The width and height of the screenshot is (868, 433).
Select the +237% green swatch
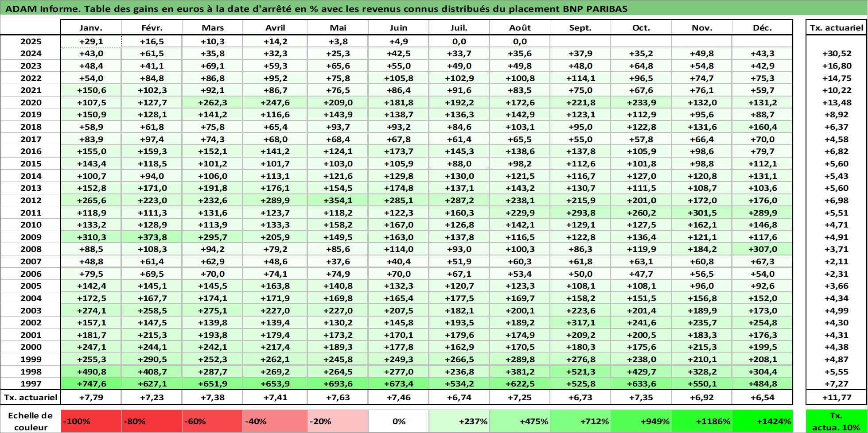tap(459, 421)
